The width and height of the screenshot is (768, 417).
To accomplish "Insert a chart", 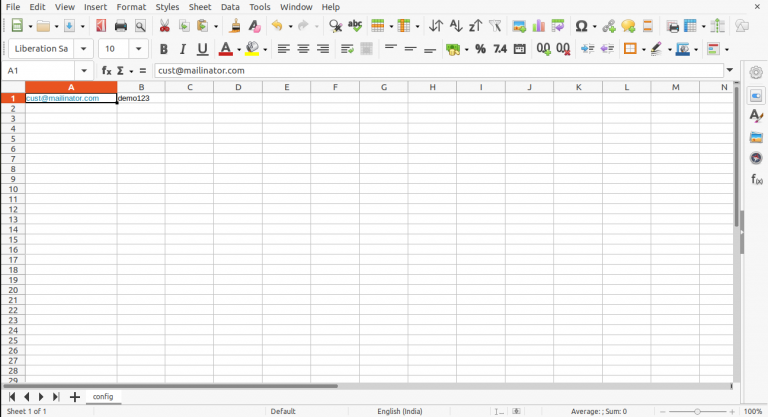I will click(x=538, y=26).
